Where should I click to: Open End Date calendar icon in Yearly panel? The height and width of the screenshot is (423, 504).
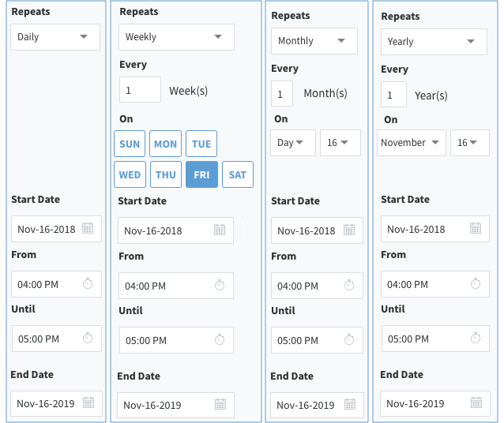tap(475, 403)
